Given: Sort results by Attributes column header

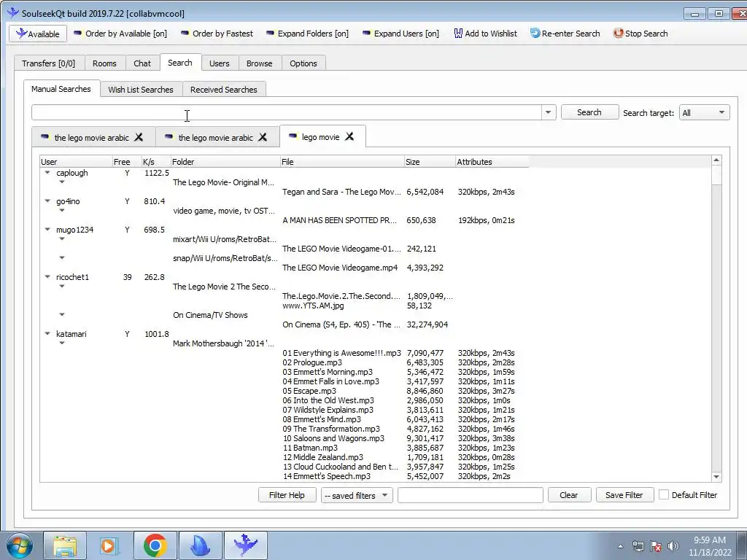Looking at the screenshot, I should click(492, 162).
